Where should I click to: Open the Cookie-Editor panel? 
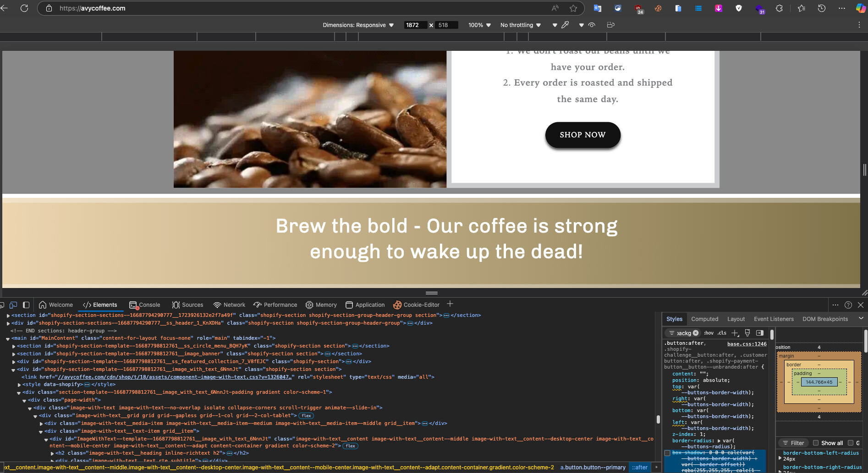(416, 305)
